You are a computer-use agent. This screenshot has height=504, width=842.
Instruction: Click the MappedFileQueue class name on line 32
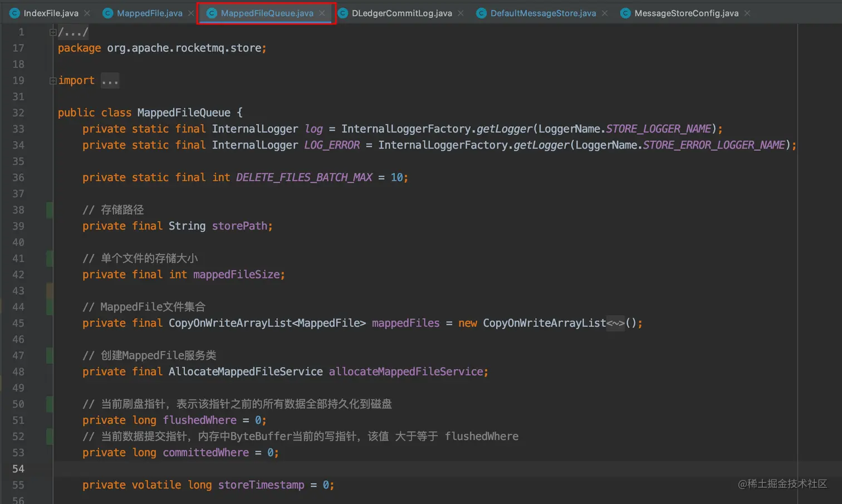(184, 113)
